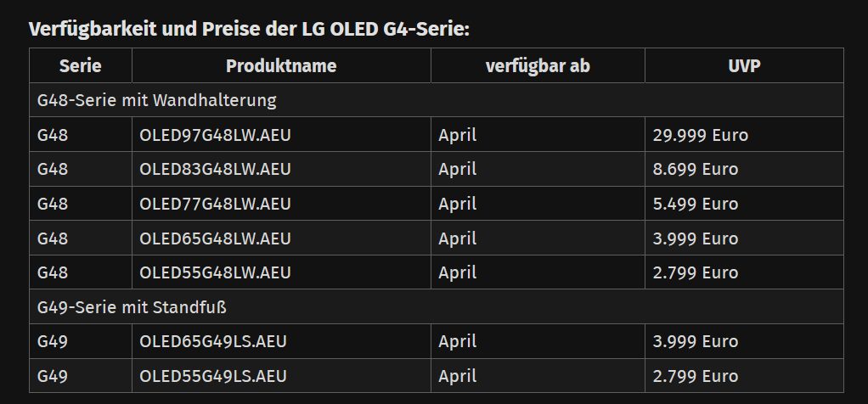This screenshot has width=868, height=404.
Task: Click the Produktname column header
Action: [x=281, y=66]
